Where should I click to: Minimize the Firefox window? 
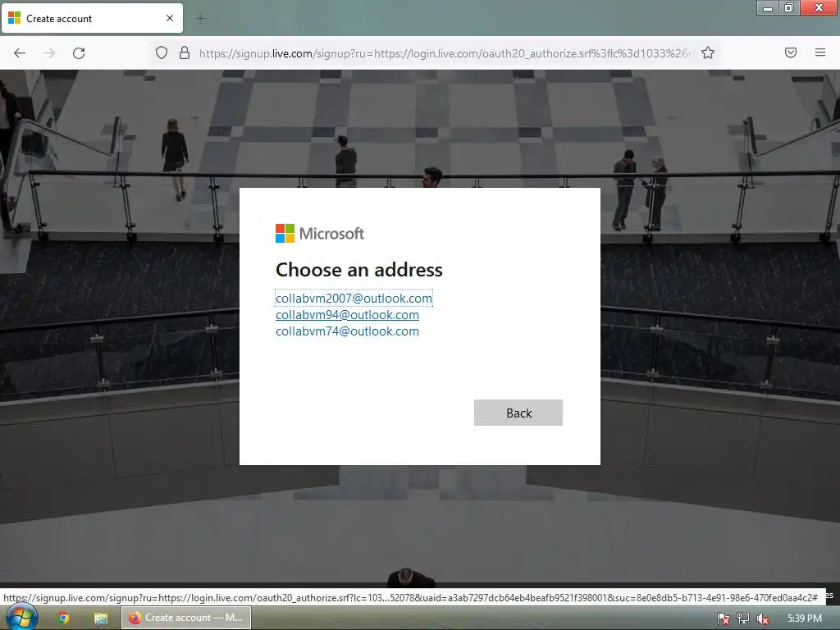coord(768,7)
